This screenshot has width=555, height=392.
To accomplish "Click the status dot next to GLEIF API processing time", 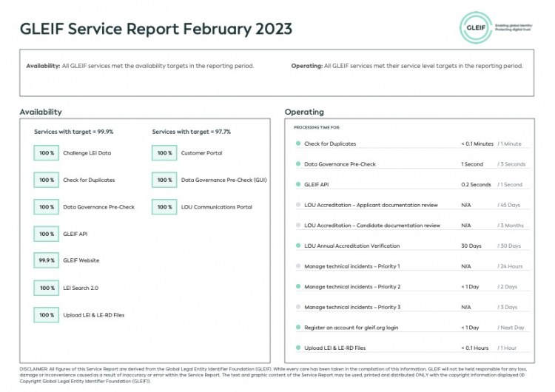I will [297, 184].
